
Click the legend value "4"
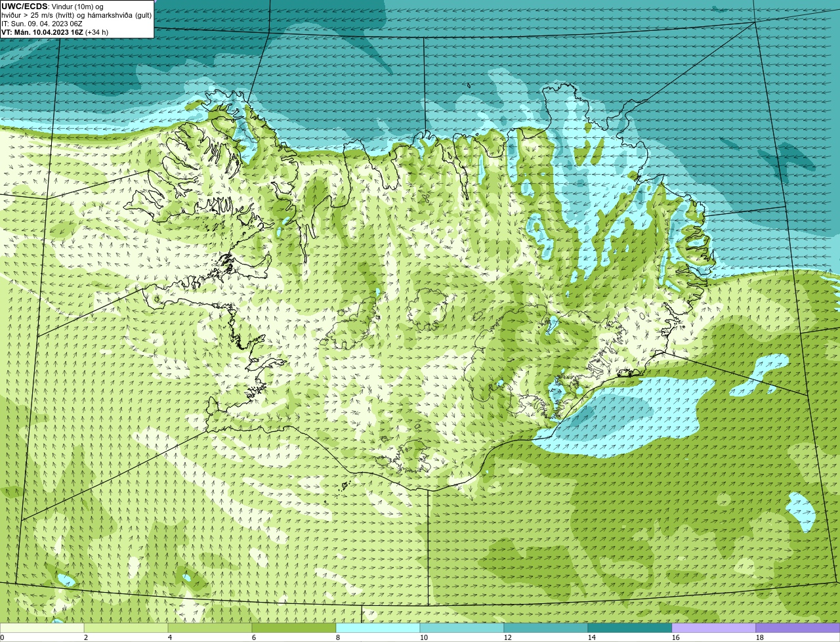coord(170,637)
